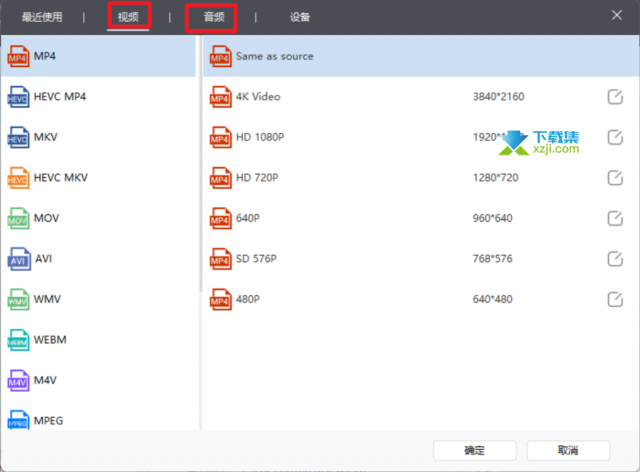Viewport: 640px width, 472px height.
Task: Close the format selection dialog
Action: (617, 16)
